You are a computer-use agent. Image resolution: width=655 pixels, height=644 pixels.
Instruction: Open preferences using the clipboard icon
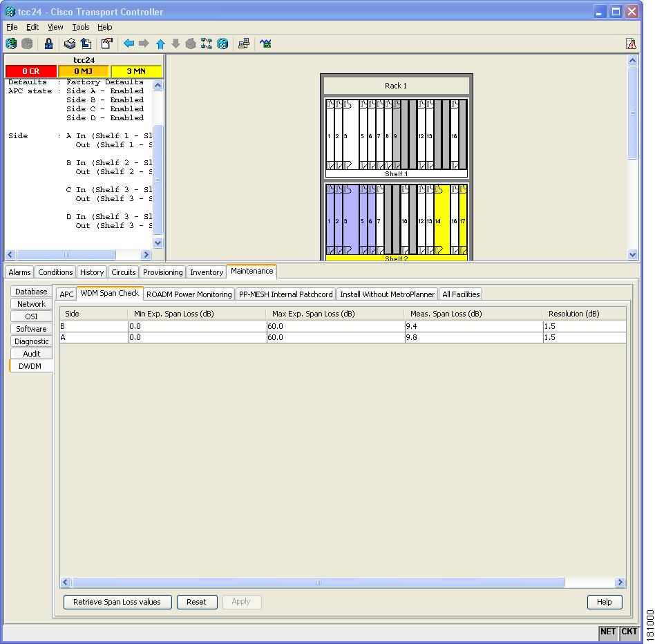click(107, 44)
